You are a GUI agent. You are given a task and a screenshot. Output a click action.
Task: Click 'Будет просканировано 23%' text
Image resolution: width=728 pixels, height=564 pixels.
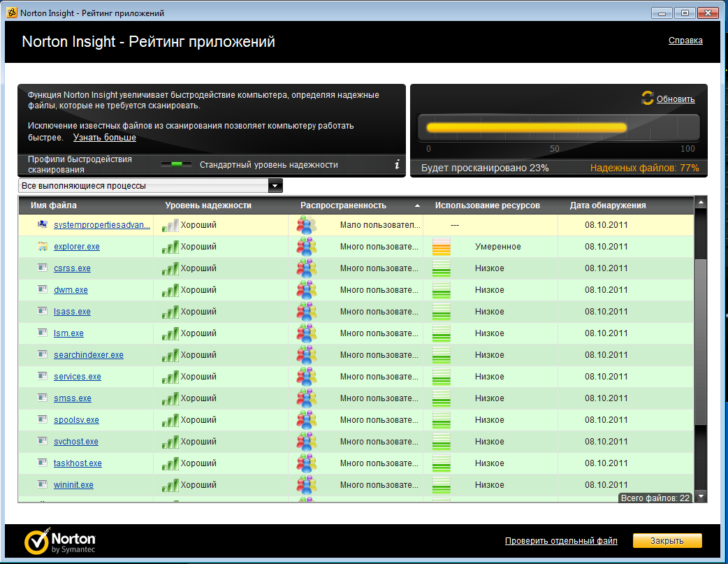(485, 168)
